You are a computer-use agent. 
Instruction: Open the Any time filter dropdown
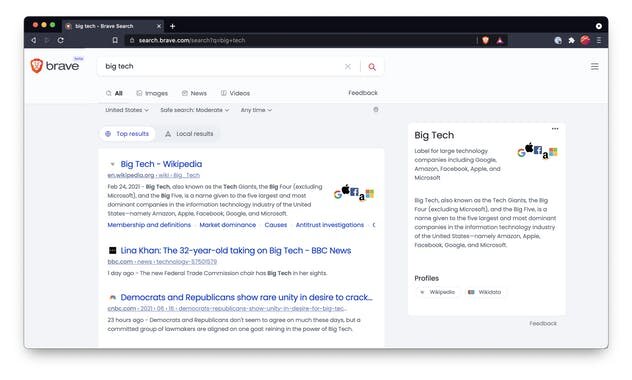pos(256,110)
